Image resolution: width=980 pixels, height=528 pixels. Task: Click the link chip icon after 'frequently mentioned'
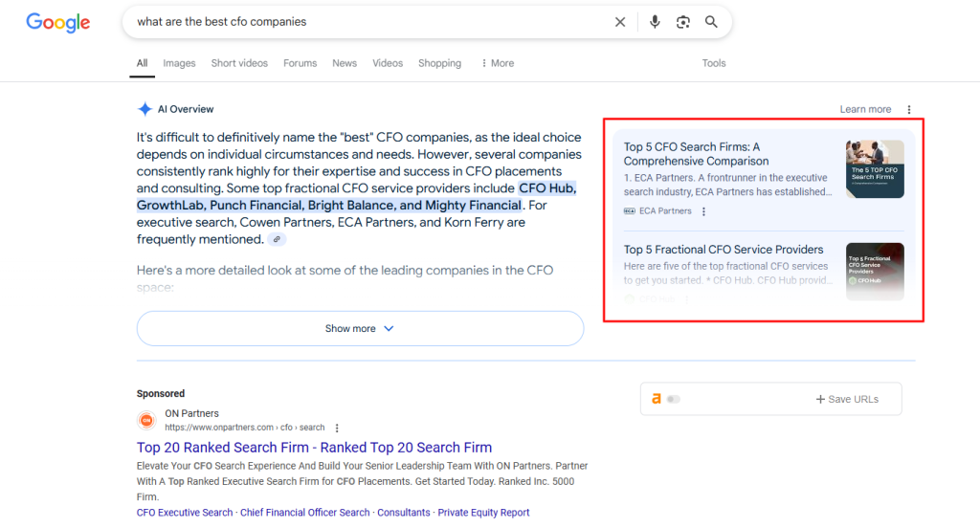click(x=277, y=239)
